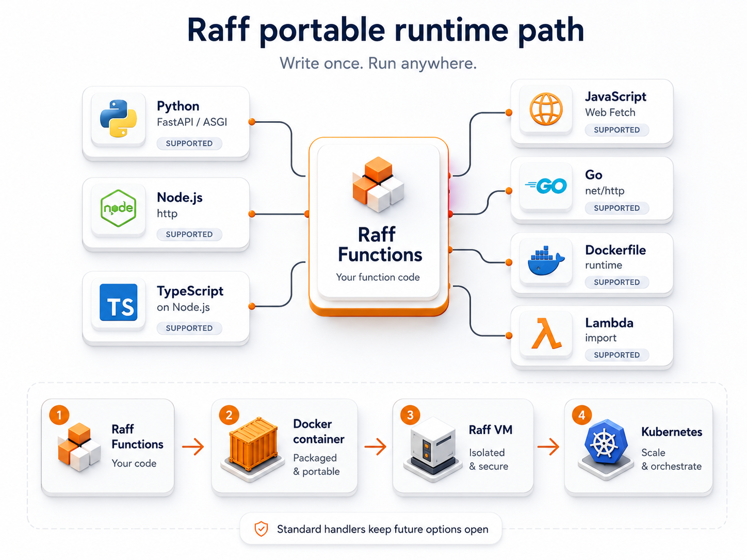Click the 'TypeScript' card title

190,291
